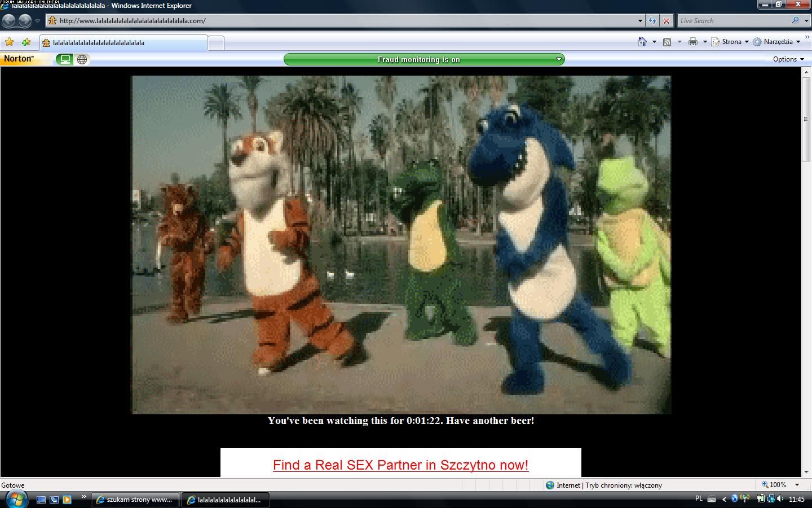Expand the address bar history dropdown
Image resolution: width=812 pixels, height=508 pixels.
pos(640,21)
